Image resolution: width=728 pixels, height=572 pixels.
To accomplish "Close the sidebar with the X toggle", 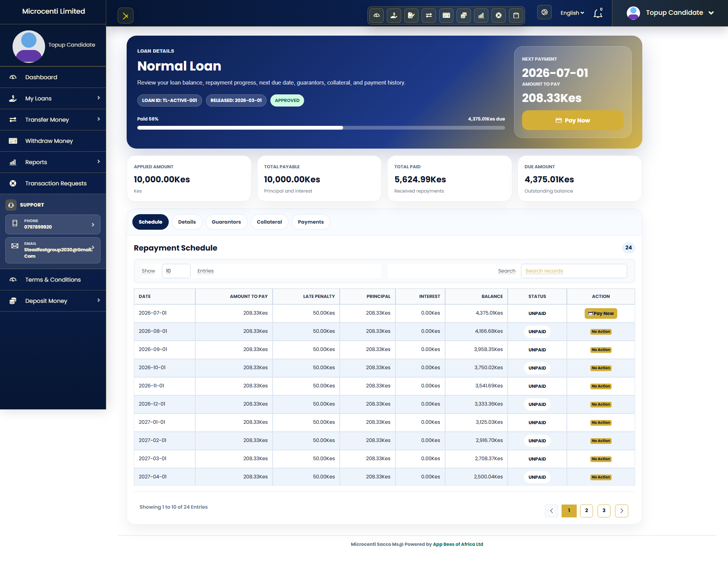I will tap(126, 16).
